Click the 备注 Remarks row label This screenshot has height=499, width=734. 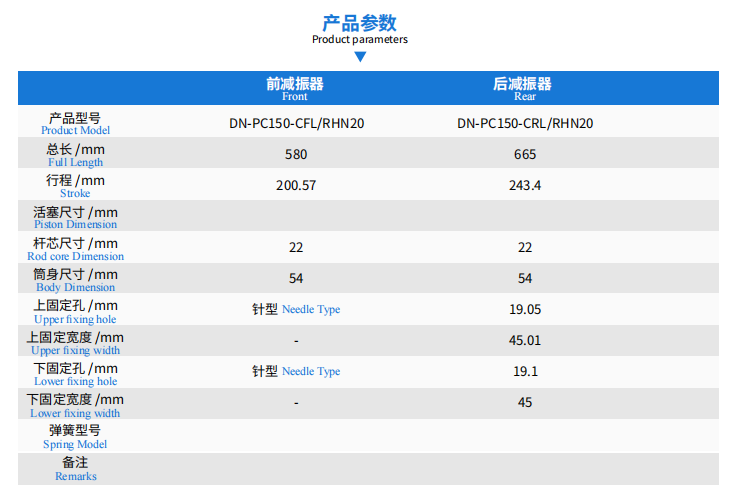[x=75, y=468]
